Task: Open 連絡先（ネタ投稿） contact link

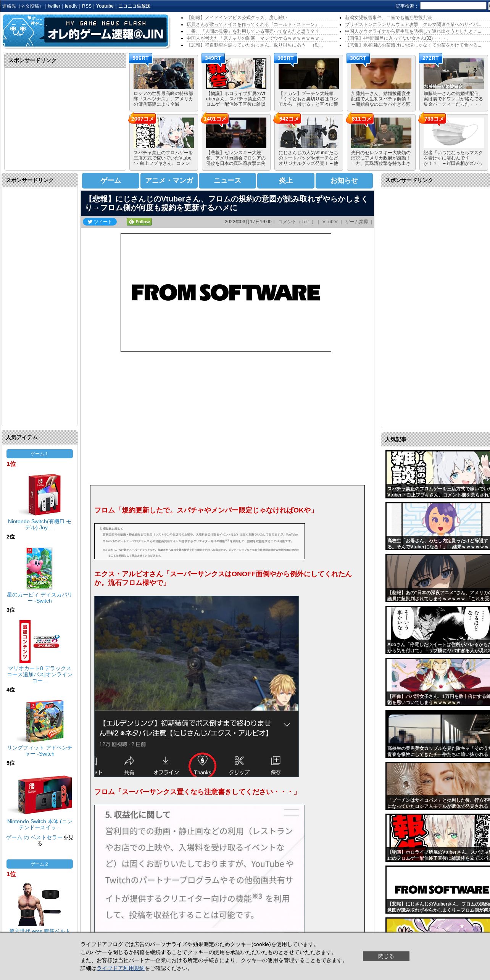Action: 23,6
